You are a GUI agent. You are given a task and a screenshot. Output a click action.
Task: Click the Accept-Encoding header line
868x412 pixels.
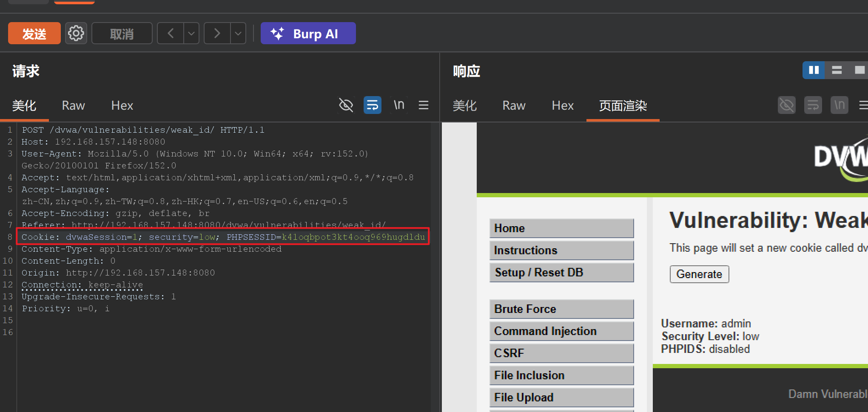pyautogui.click(x=116, y=213)
